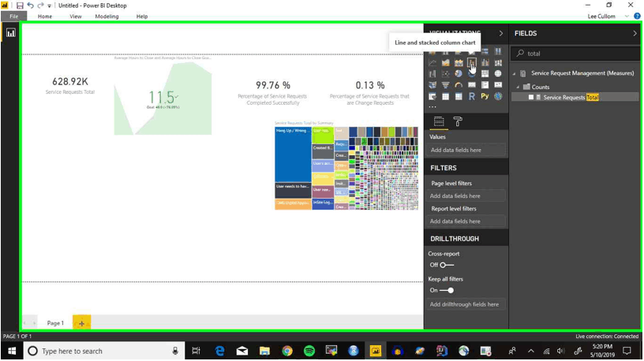
Task: Turn off Keep all filters toggle
Action: pyautogui.click(x=447, y=290)
